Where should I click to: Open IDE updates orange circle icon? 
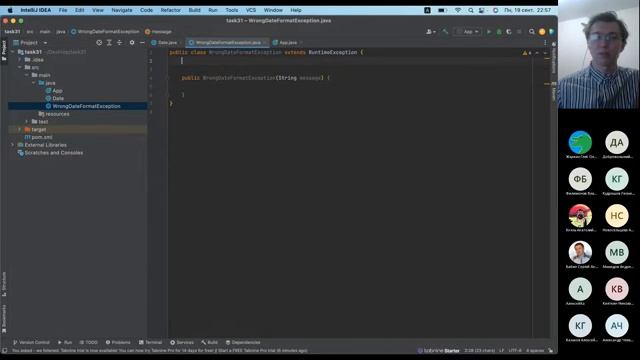coord(542,31)
